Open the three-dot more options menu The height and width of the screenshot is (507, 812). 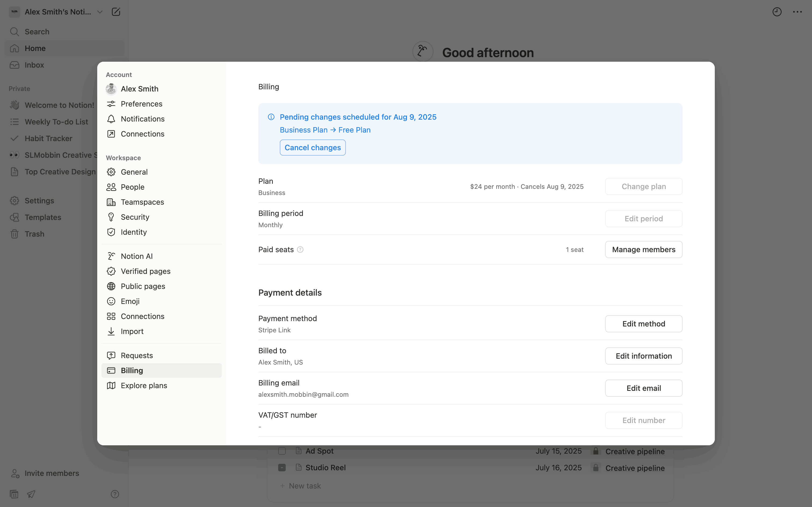797,12
